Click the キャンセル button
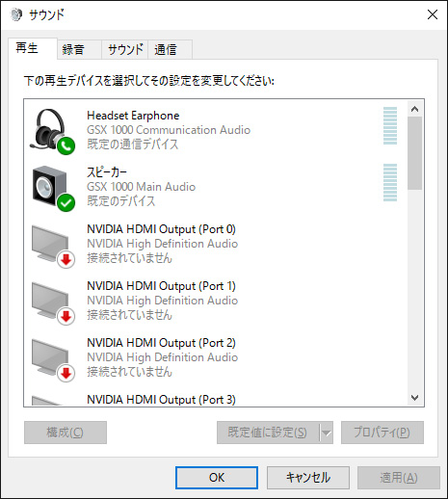The height and width of the screenshot is (499, 448). click(x=308, y=478)
